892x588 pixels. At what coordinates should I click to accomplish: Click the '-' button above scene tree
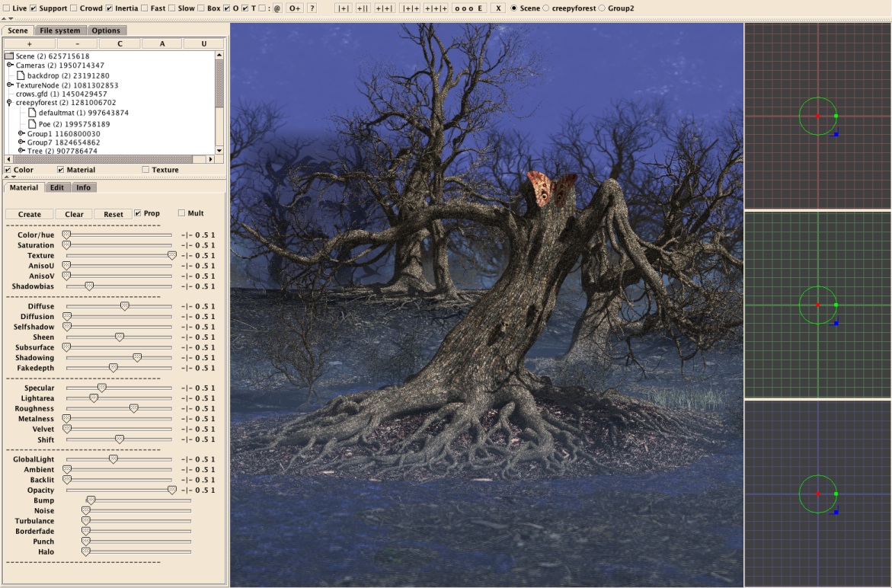pos(78,43)
